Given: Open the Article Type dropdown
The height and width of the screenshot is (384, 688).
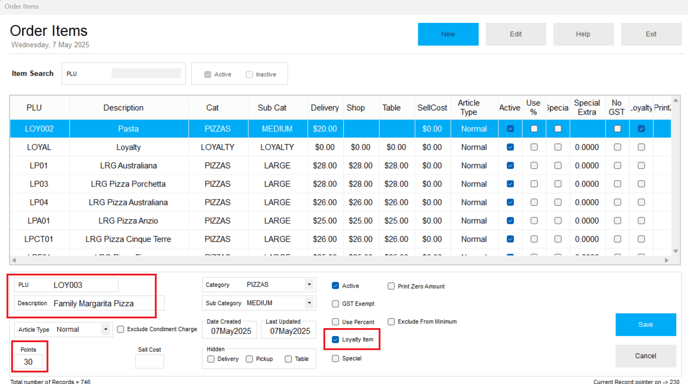Looking at the screenshot, I should click(x=105, y=329).
